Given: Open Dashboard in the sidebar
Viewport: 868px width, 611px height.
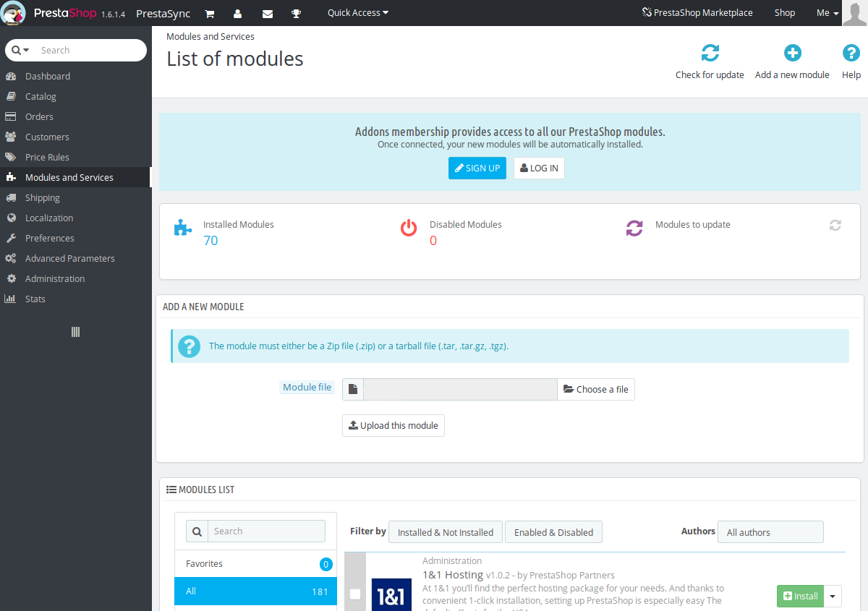Looking at the screenshot, I should (75, 76).
